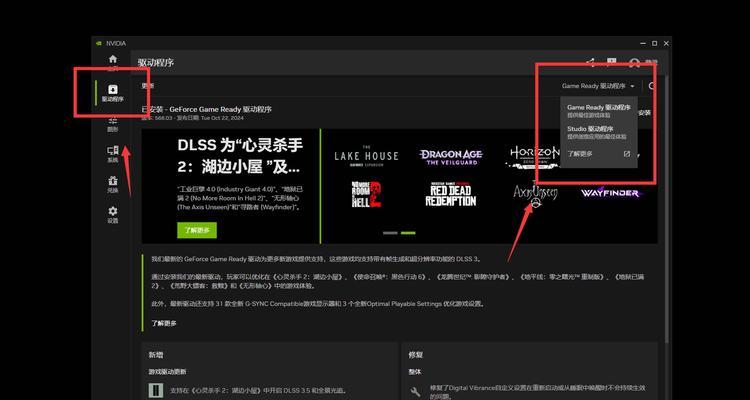This screenshot has width=750, height=400.
Task: Click the circular icon beside driver dropdown
Action: [652, 86]
